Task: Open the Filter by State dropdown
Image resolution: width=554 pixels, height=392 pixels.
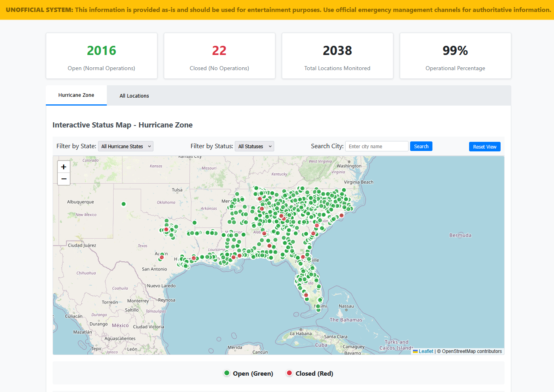Action: pyautogui.click(x=126, y=147)
